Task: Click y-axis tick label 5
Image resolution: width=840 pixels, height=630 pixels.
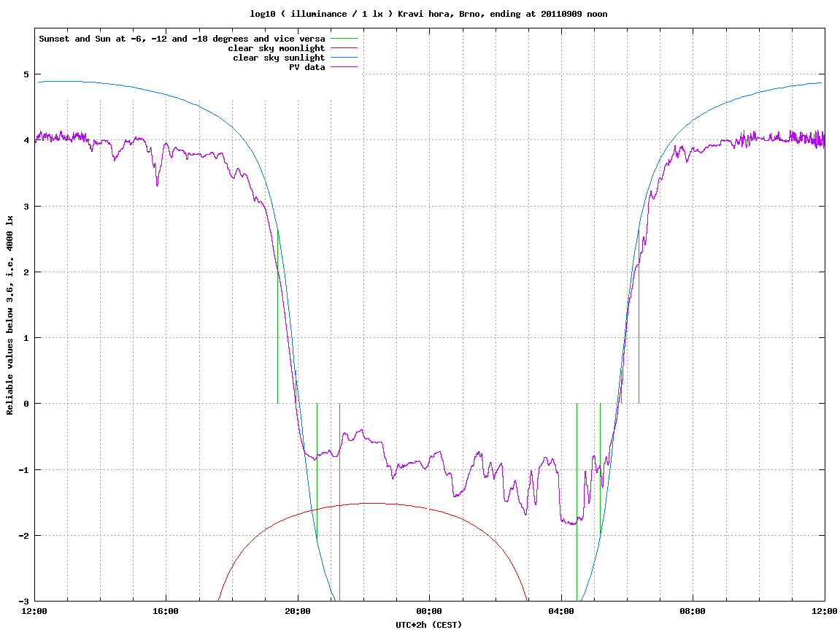Action: (26, 74)
